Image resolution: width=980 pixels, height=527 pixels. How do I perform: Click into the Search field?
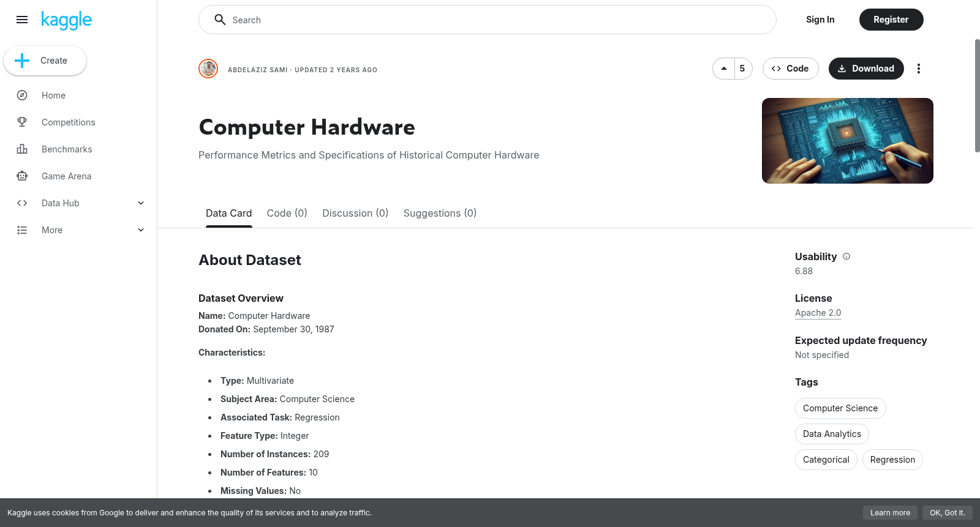coord(488,20)
